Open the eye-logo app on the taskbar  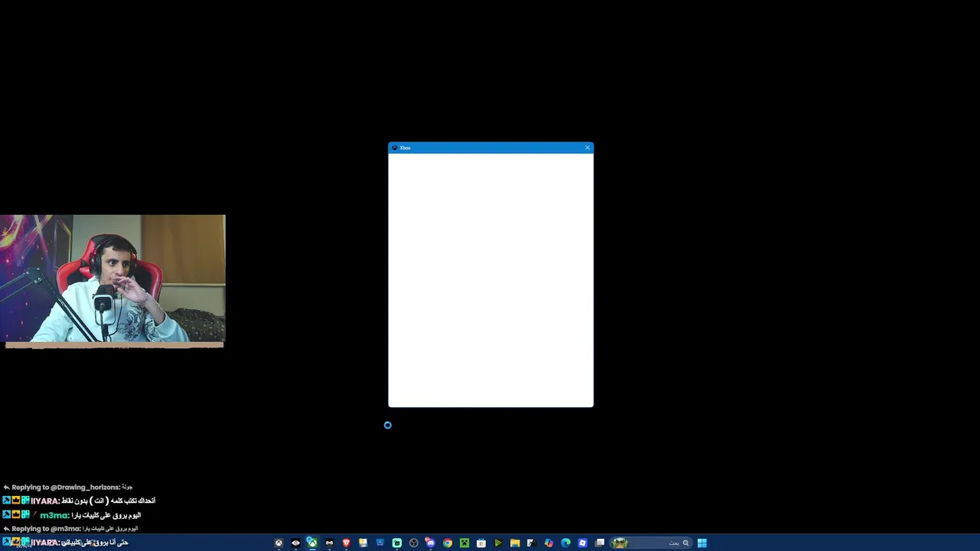point(296,543)
